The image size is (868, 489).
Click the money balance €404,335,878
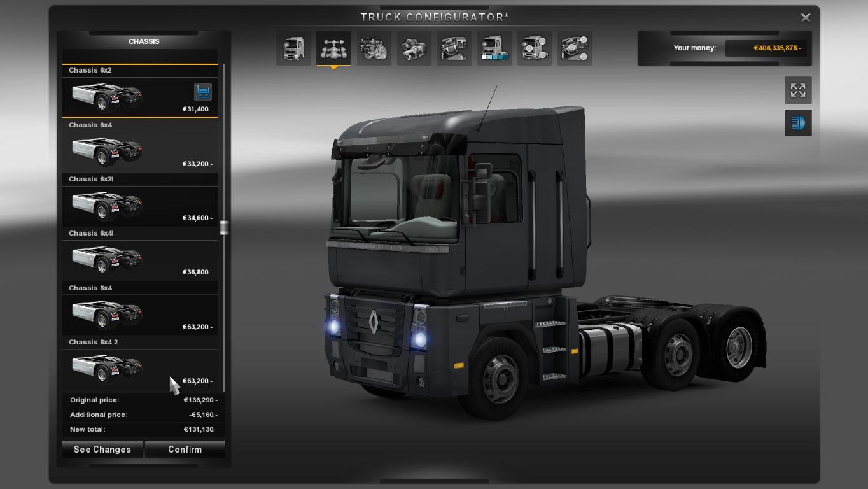(777, 48)
